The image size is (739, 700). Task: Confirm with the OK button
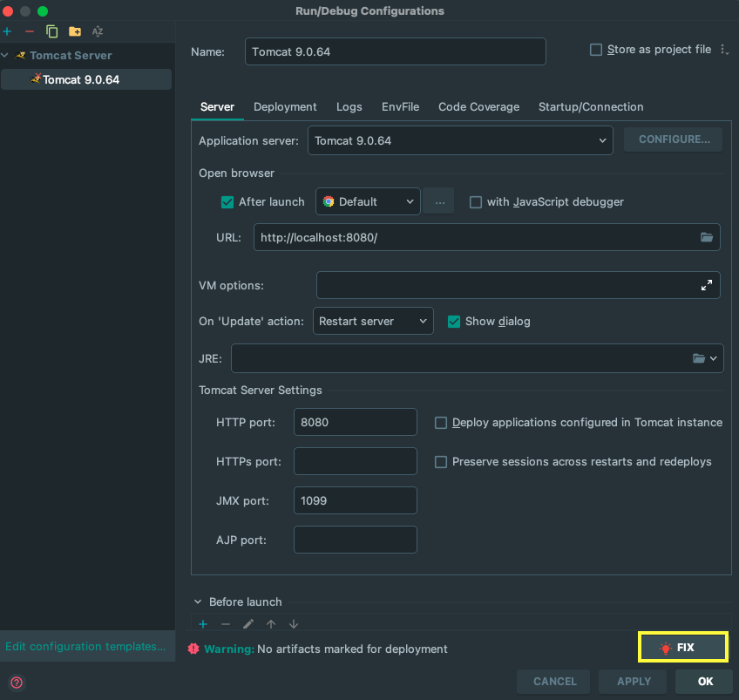pos(704,682)
